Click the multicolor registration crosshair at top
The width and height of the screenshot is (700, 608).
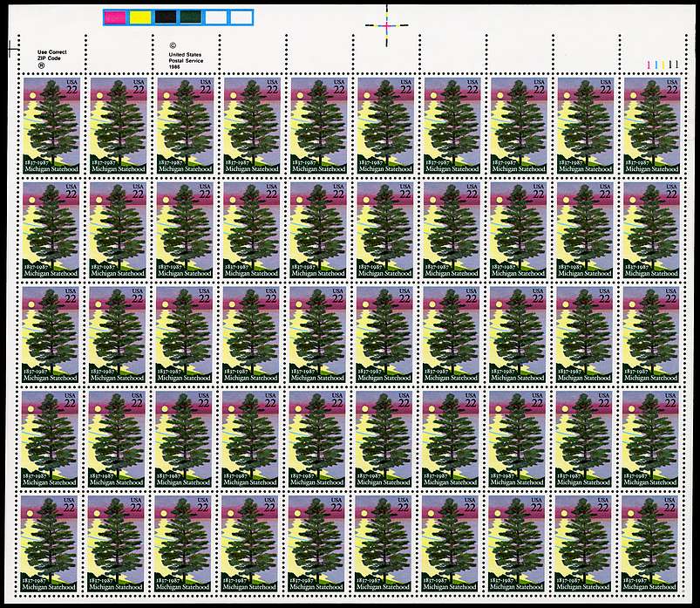click(385, 25)
